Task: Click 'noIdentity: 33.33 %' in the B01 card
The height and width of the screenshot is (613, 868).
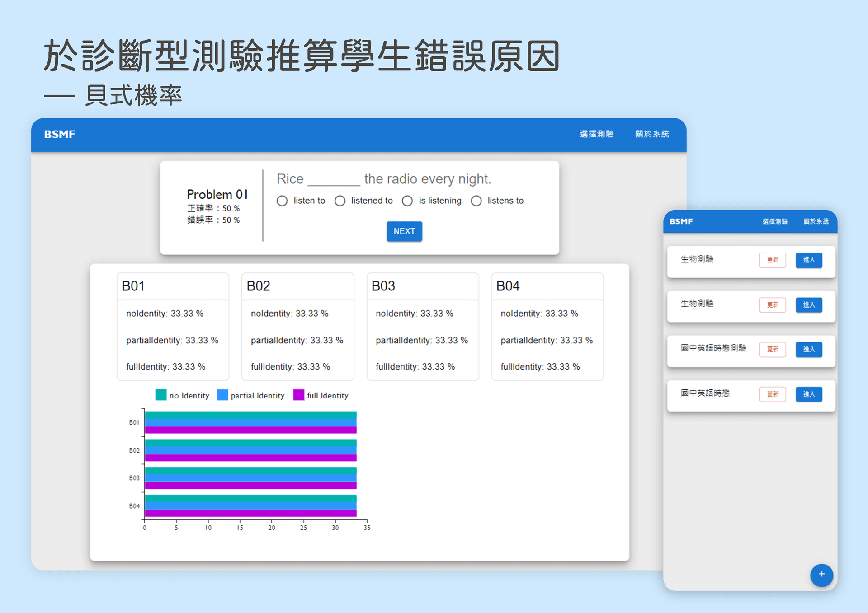Action: [165, 314]
